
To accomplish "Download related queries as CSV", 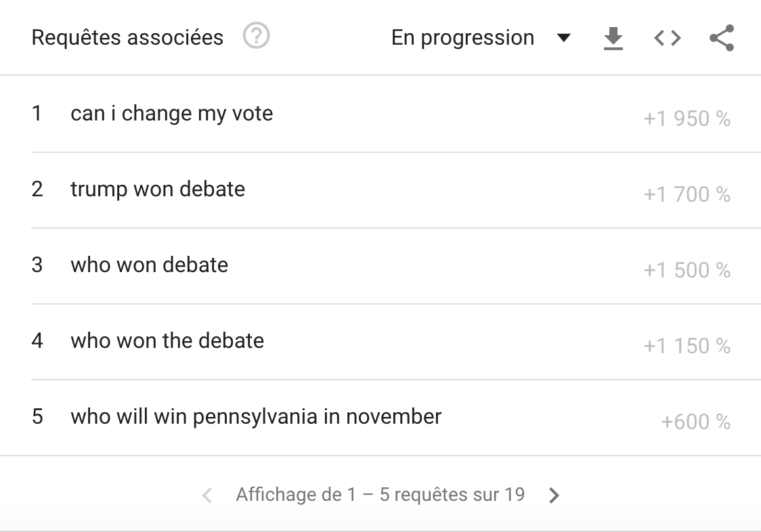I will [x=613, y=38].
